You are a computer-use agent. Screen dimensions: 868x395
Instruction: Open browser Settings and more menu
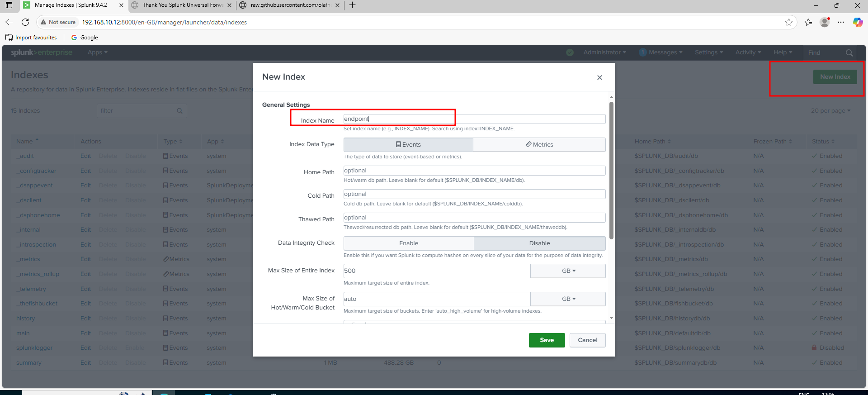[841, 22]
